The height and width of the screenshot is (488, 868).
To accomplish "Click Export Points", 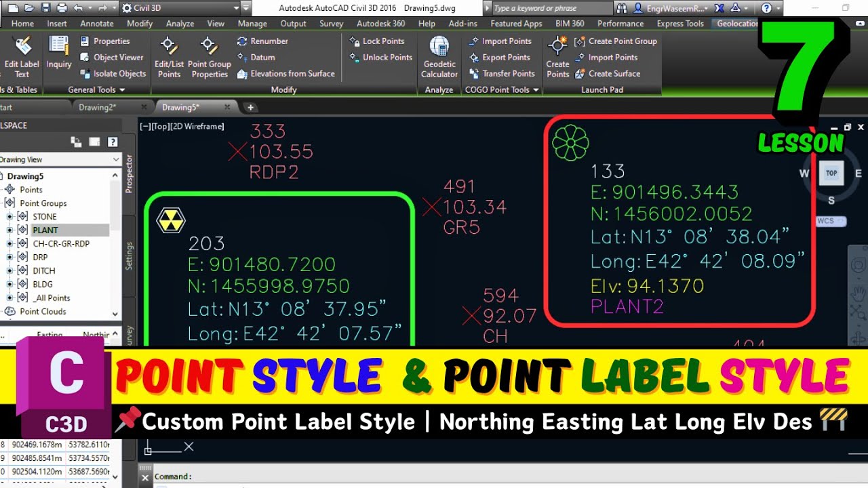I will (x=499, y=58).
